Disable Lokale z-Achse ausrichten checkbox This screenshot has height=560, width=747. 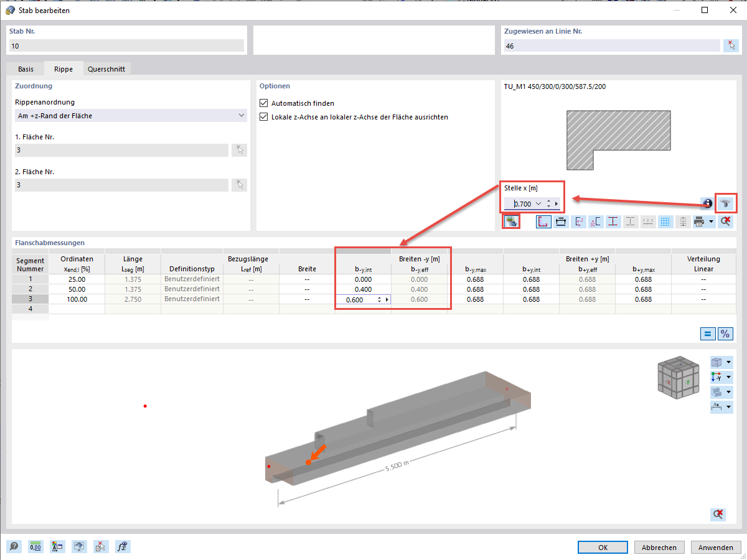pos(265,118)
